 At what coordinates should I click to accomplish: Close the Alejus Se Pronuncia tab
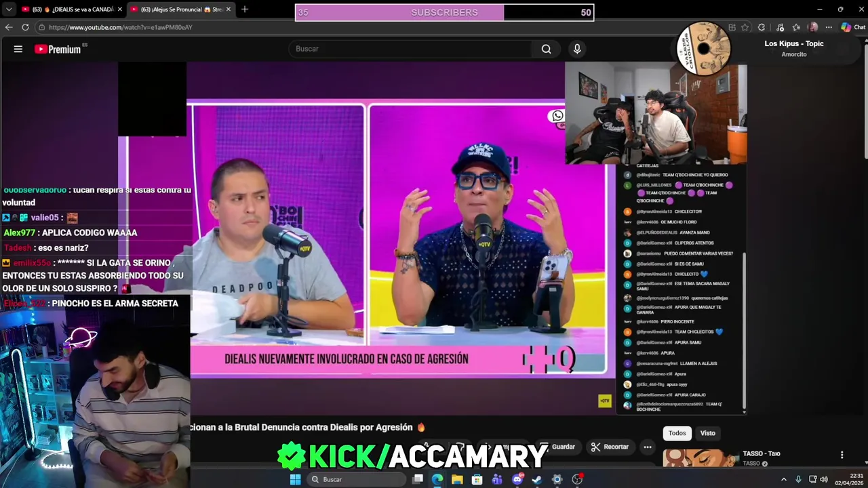pyautogui.click(x=229, y=9)
